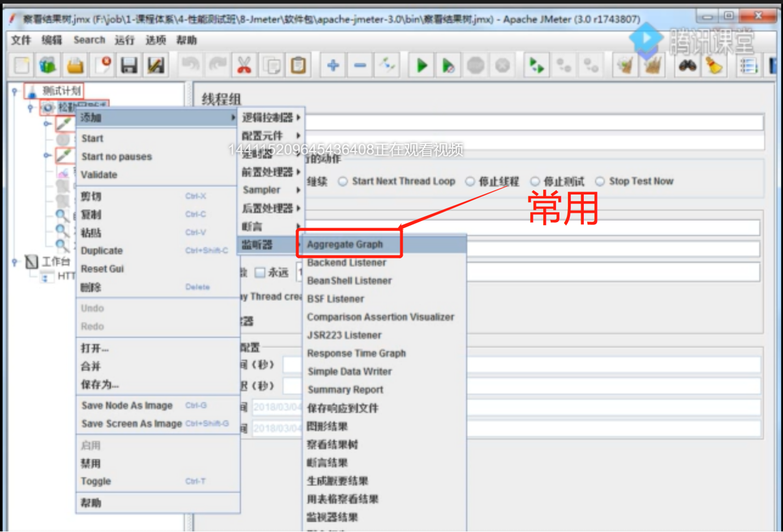Open the Templates toolbar icon

[48, 66]
